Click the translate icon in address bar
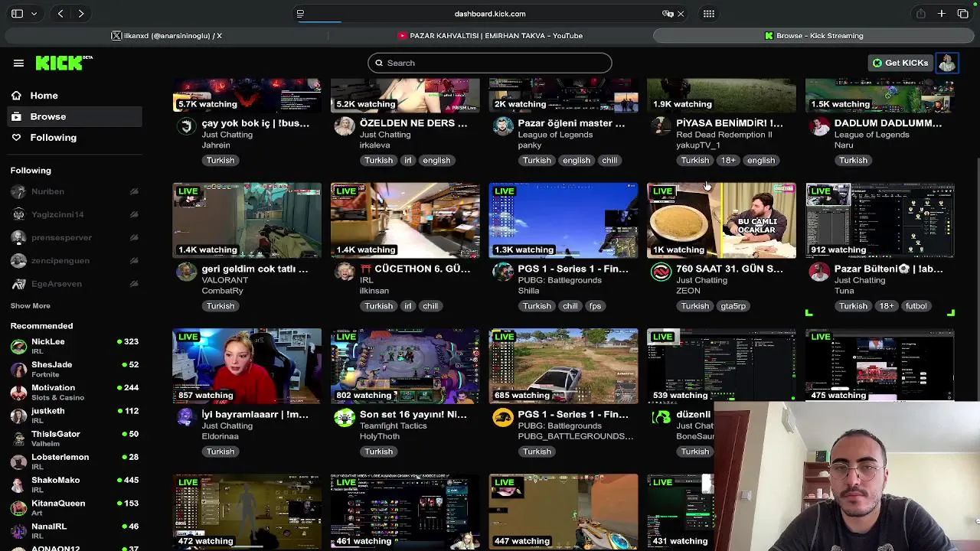980x551 pixels. [x=668, y=14]
